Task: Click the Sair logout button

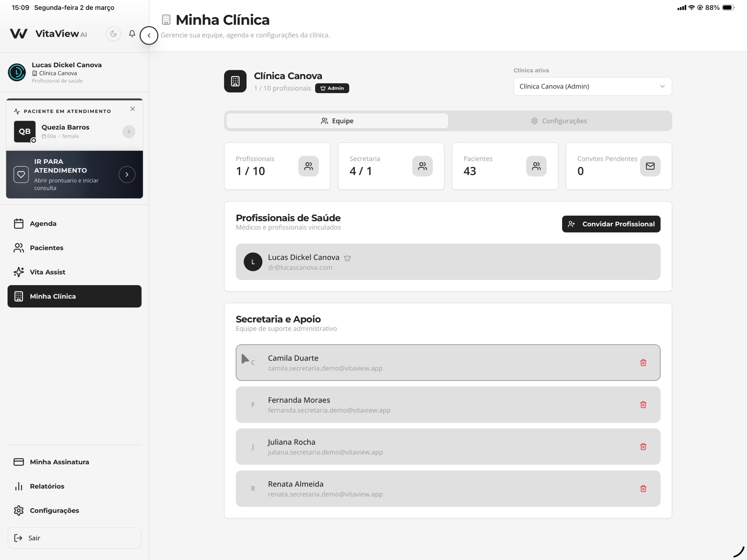Action: point(74,538)
